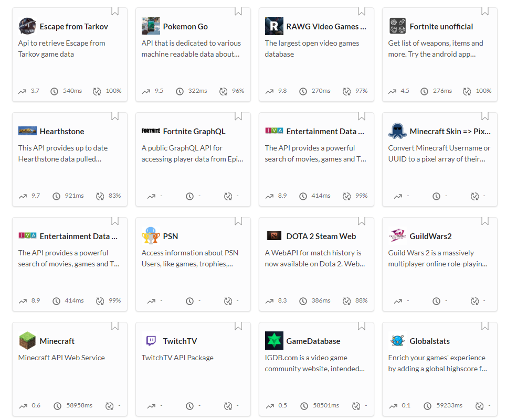This screenshot has height=420, width=517.
Task: Click the Hearthstone banner logo
Action: coord(27,131)
